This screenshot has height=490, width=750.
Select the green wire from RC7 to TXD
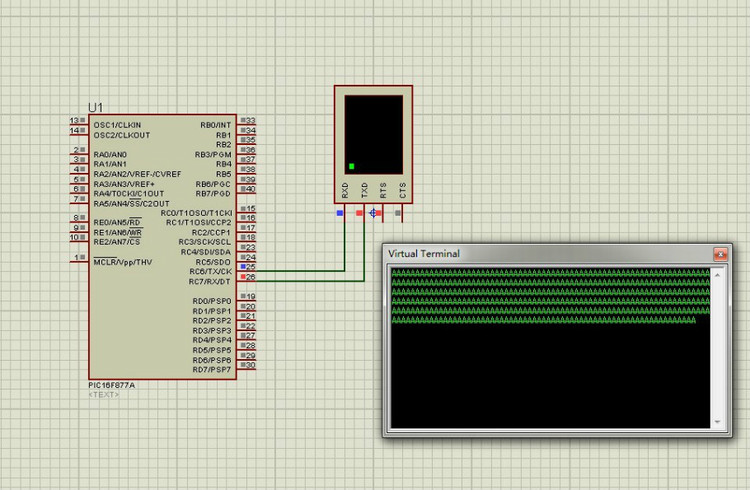point(310,281)
